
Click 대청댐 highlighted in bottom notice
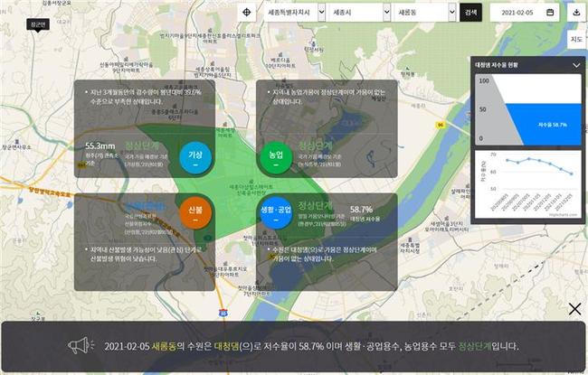(x=226, y=346)
